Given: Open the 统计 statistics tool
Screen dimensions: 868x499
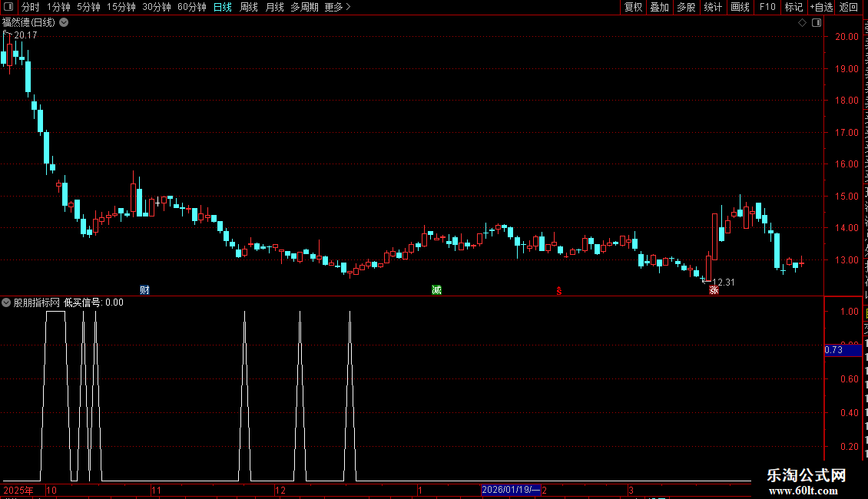Looking at the screenshot, I should point(712,7).
